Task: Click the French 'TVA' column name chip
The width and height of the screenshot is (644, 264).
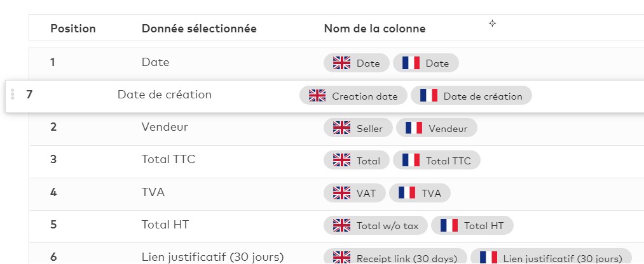Action: tap(420, 193)
